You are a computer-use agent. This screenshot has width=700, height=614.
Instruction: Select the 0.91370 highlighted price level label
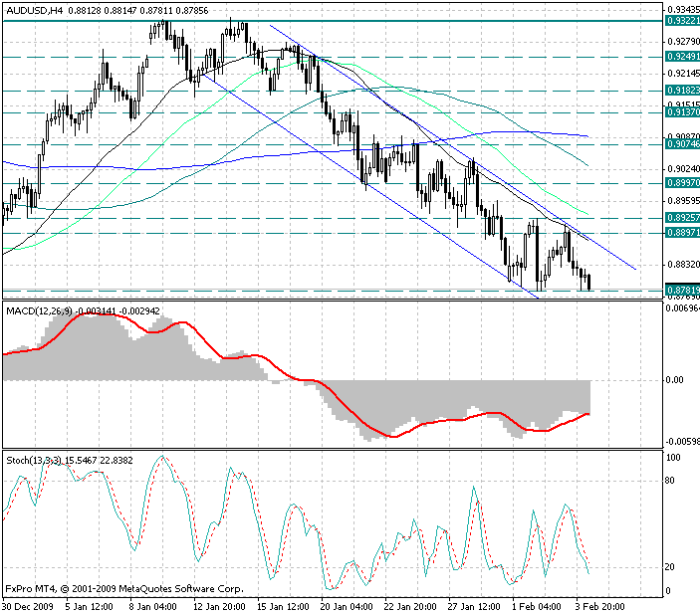[x=682, y=112]
